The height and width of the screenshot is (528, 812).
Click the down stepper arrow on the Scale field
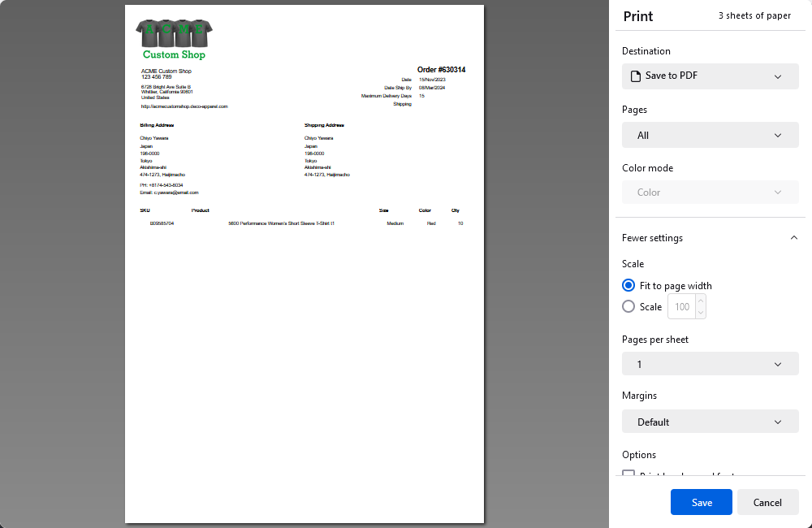(702, 311)
